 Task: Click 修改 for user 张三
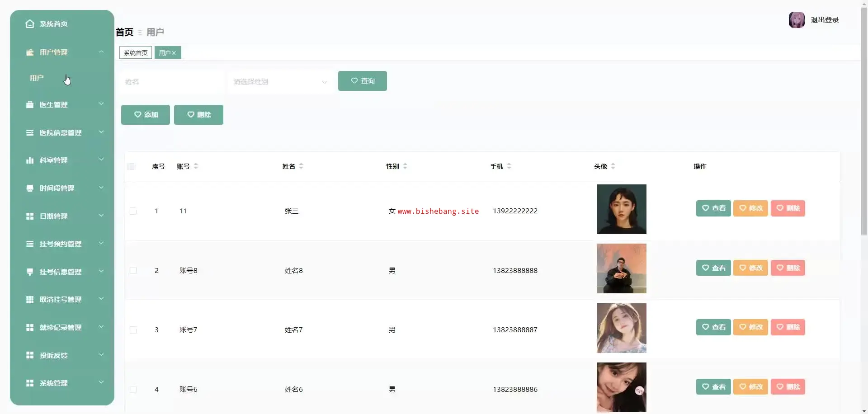(750, 208)
